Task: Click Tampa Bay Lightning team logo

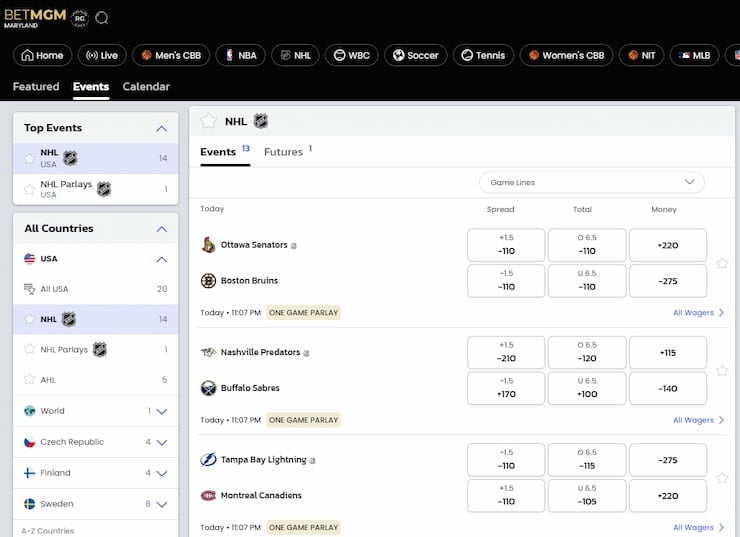Action: point(208,460)
